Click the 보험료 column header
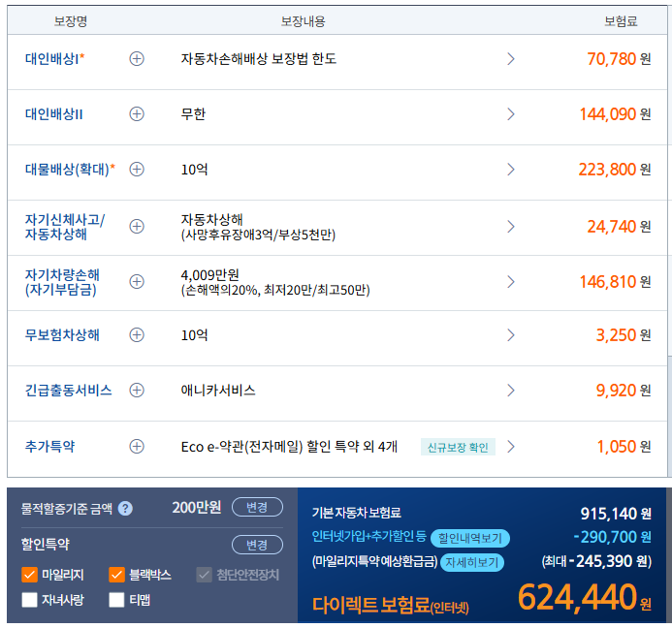The height and width of the screenshot is (628, 672). point(621,21)
